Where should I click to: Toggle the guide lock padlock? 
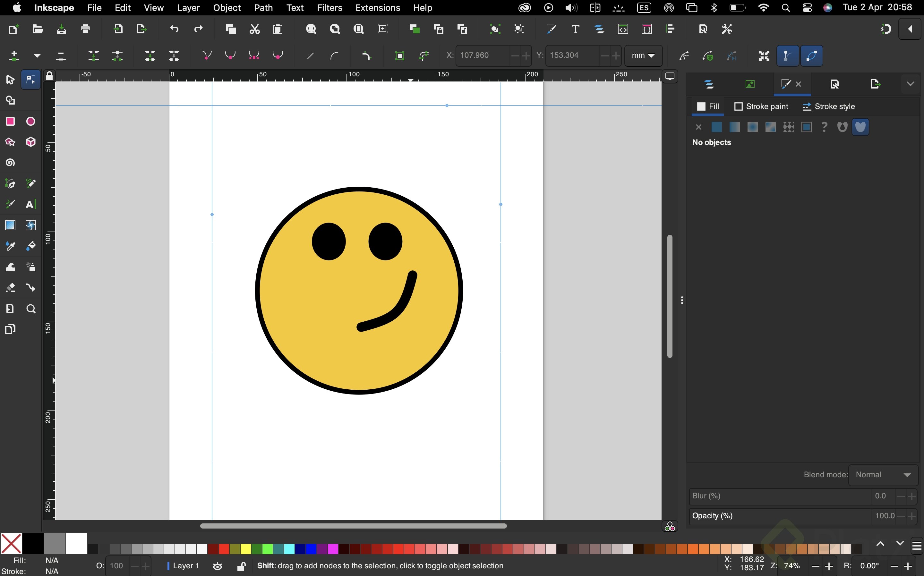point(49,76)
